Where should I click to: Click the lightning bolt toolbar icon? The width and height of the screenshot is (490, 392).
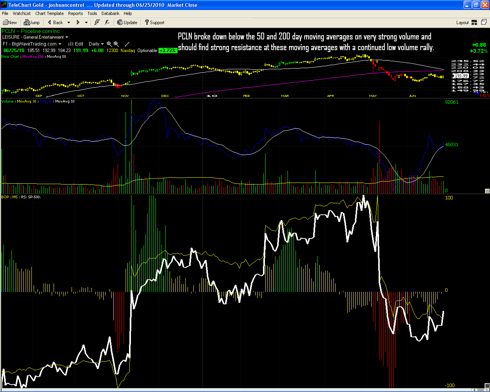97,22
